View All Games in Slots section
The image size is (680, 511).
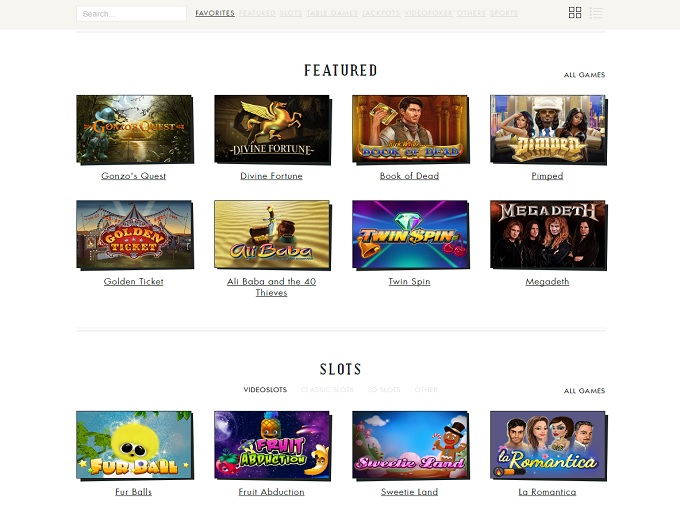(x=584, y=391)
